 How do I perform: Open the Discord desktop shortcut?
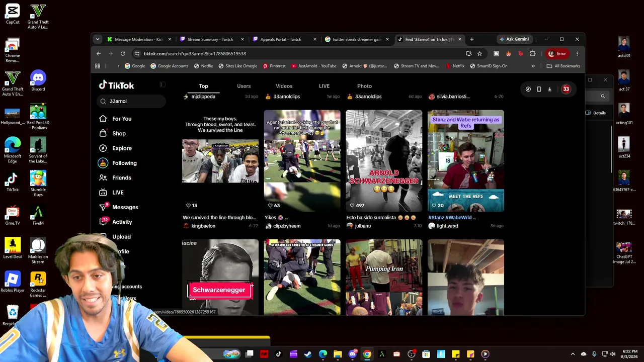pos(38,81)
